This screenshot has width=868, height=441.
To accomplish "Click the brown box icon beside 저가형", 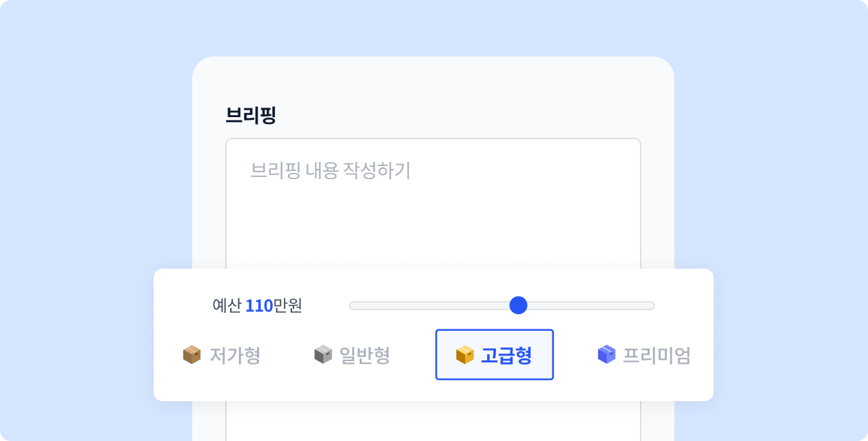I will coord(192,355).
